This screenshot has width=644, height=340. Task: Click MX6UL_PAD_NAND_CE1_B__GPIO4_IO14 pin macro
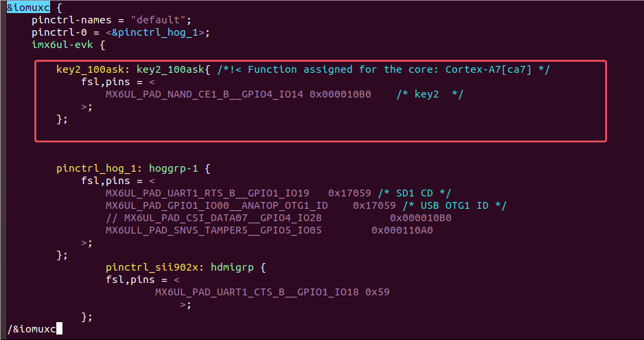[x=204, y=94]
